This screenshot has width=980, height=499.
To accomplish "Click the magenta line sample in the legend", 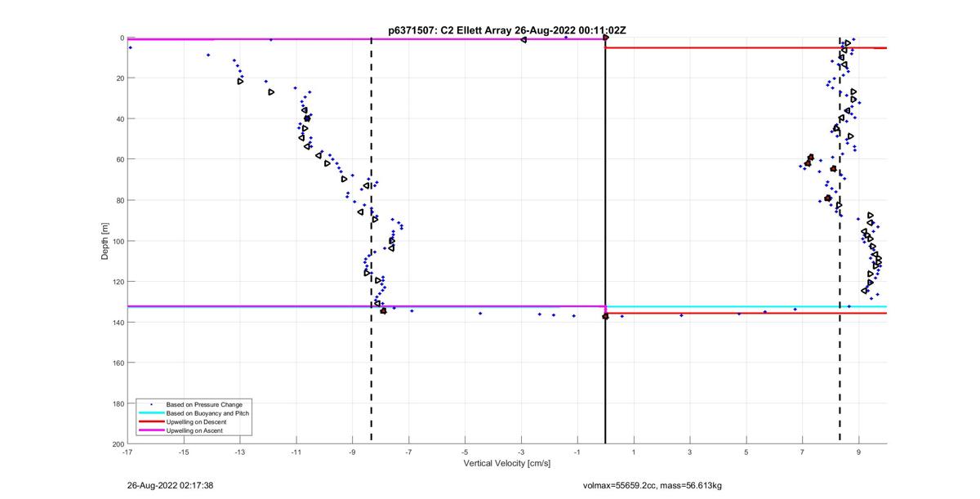I will click(151, 430).
